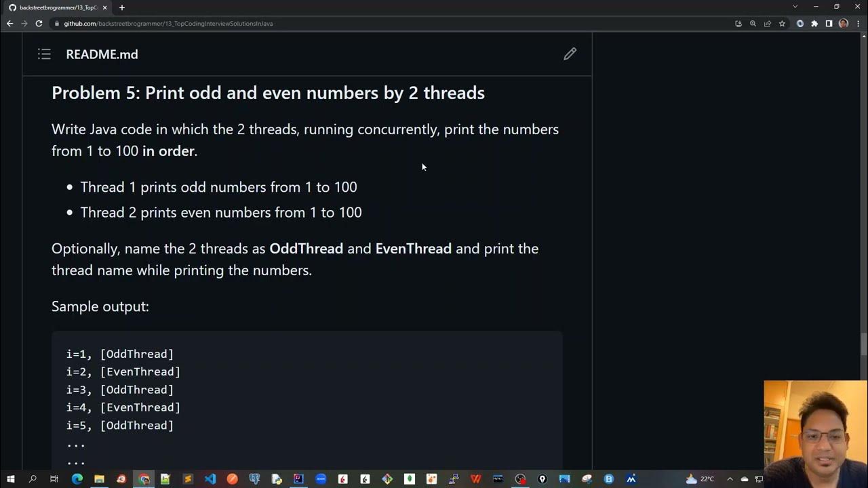
Task: Click the pencil edit README icon
Action: 570,54
